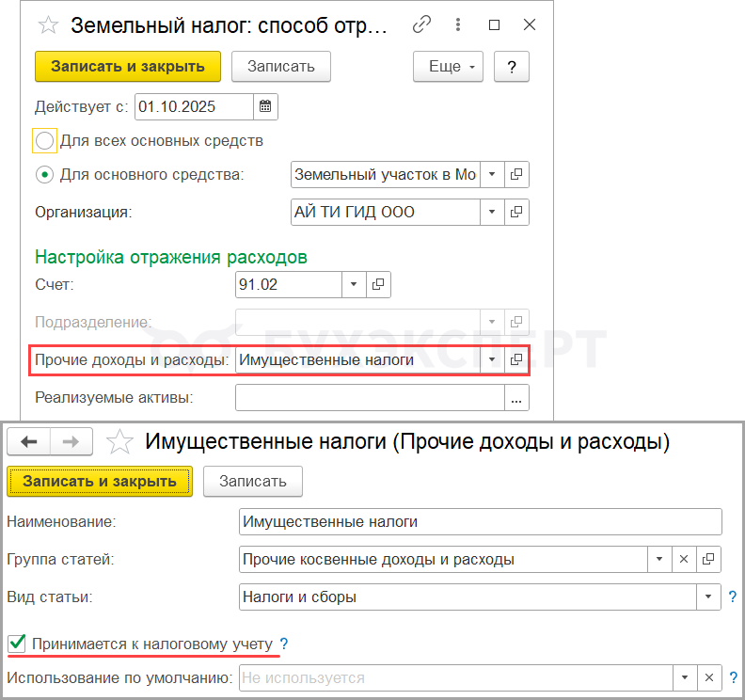
Task: Open calendar picker for 'Действует с' date
Action: coord(265,106)
